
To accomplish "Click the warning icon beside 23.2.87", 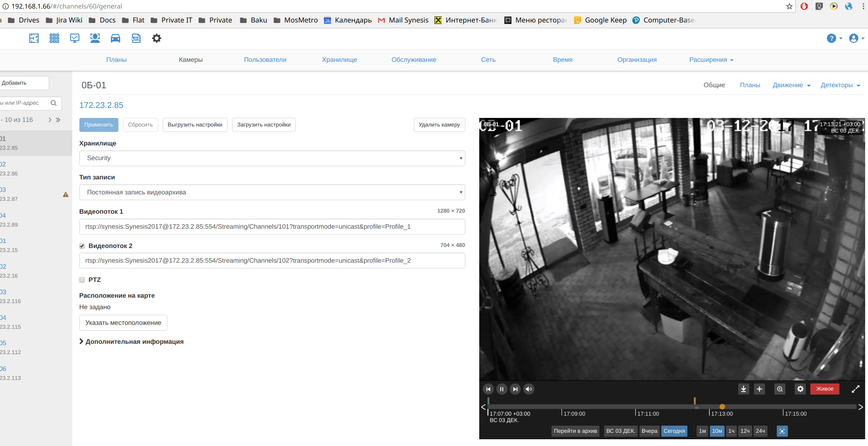I will [66, 194].
